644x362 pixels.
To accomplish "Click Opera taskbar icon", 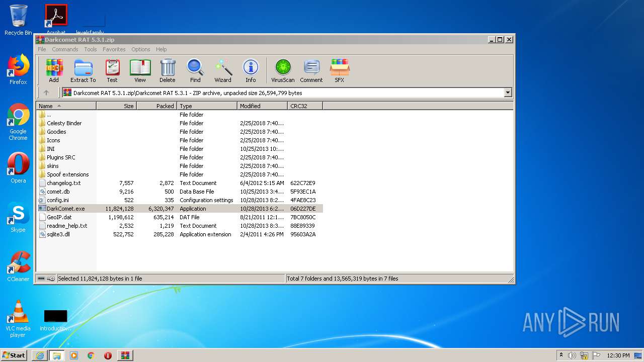I will [x=108, y=355].
